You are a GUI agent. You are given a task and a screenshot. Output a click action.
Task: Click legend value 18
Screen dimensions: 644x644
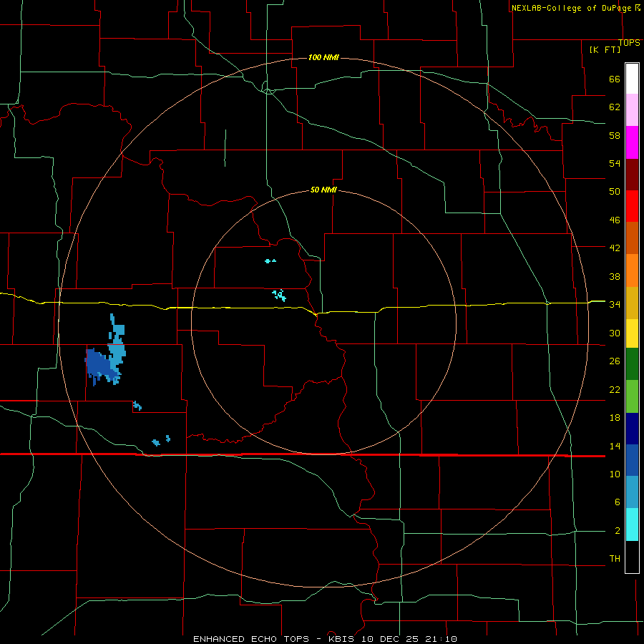click(615, 418)
